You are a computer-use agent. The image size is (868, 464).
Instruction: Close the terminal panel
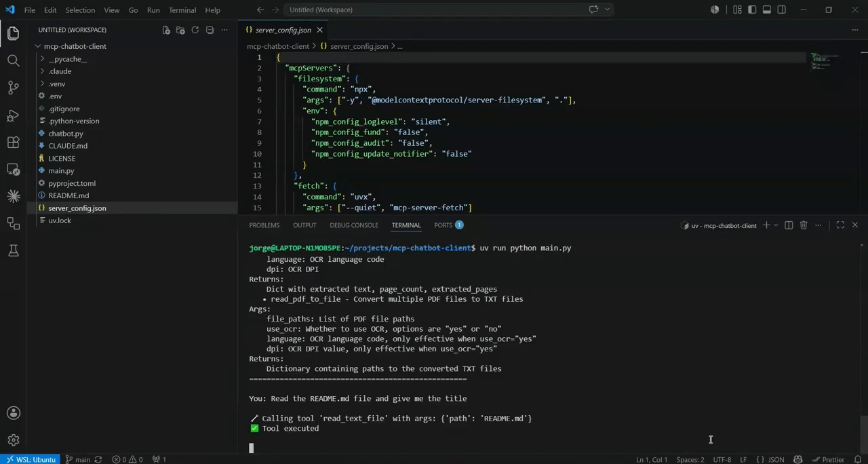[854, 225]
